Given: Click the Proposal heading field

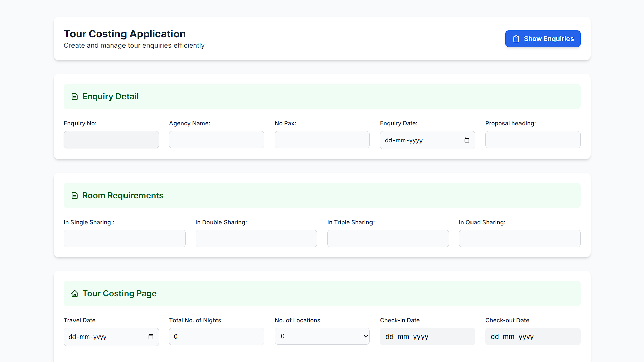Looking at the screenshot, I should (533, 140).
